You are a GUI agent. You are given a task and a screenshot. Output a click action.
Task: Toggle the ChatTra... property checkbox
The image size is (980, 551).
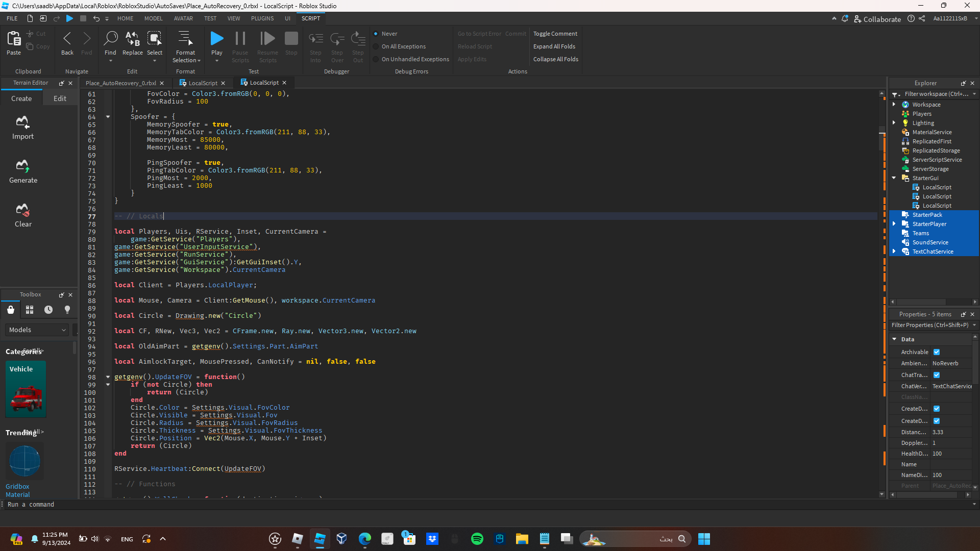coord(937,375)
